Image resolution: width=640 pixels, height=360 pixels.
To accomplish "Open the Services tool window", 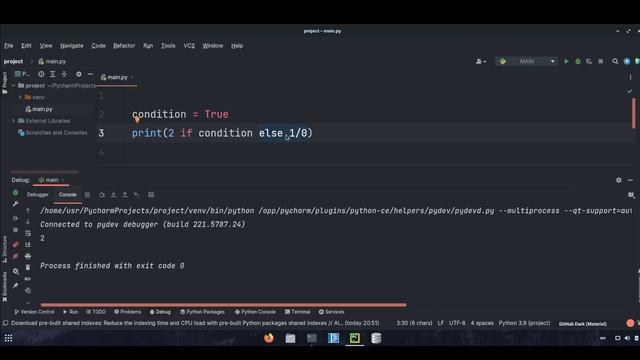I will (331, 312).
